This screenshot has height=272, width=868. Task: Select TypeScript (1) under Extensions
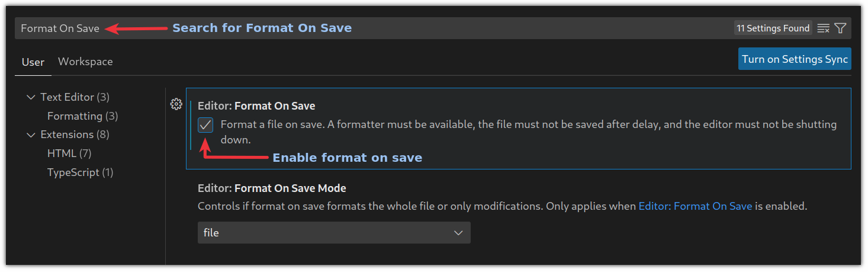click(x=80, y=172)
